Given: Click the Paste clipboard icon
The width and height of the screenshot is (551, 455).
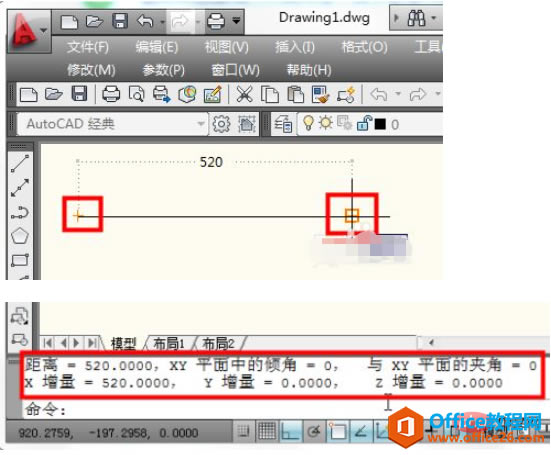Looking at the screenshot, I should (295, 94).
